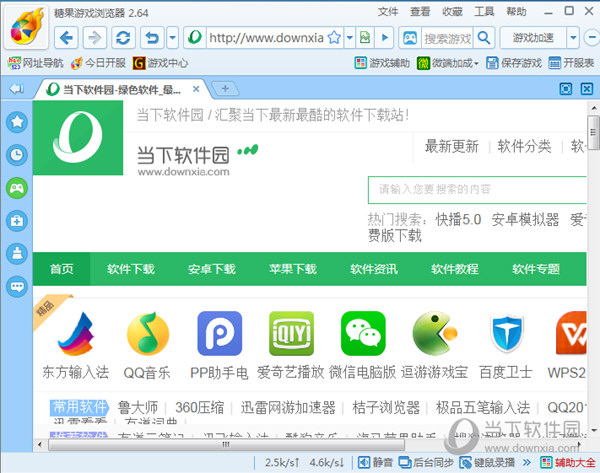This screenshot has width=600, height=473.
Task: Open the 工具 menu
Action: pos(484,12)
